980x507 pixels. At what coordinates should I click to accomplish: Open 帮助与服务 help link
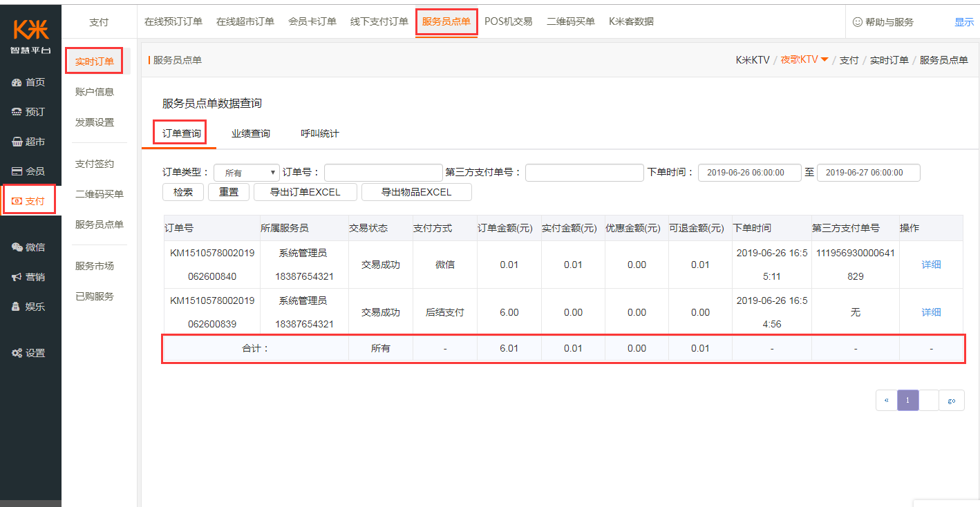(889, 22)
